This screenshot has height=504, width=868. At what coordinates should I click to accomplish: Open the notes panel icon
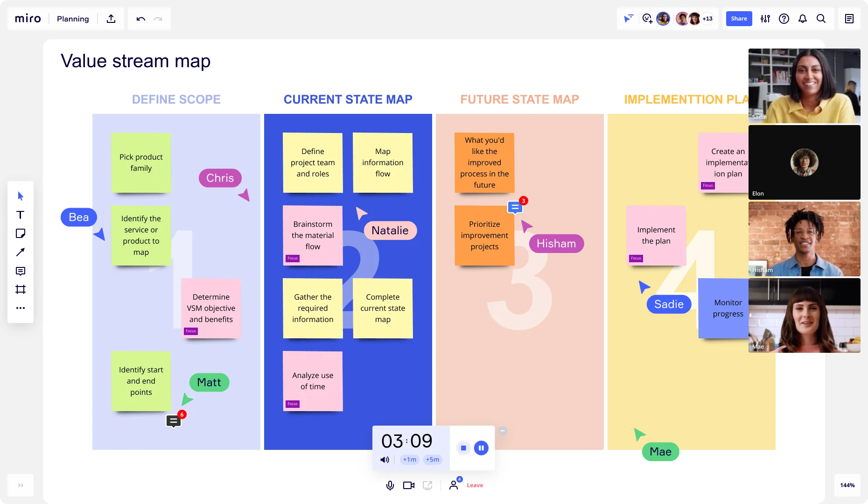click(x=849, y=19)
